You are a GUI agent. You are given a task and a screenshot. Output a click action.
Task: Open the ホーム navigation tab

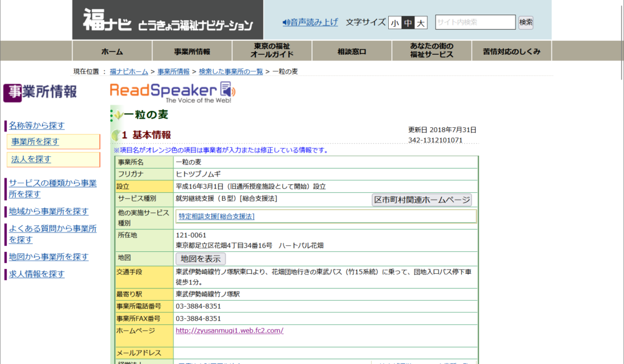pos(112,51)
